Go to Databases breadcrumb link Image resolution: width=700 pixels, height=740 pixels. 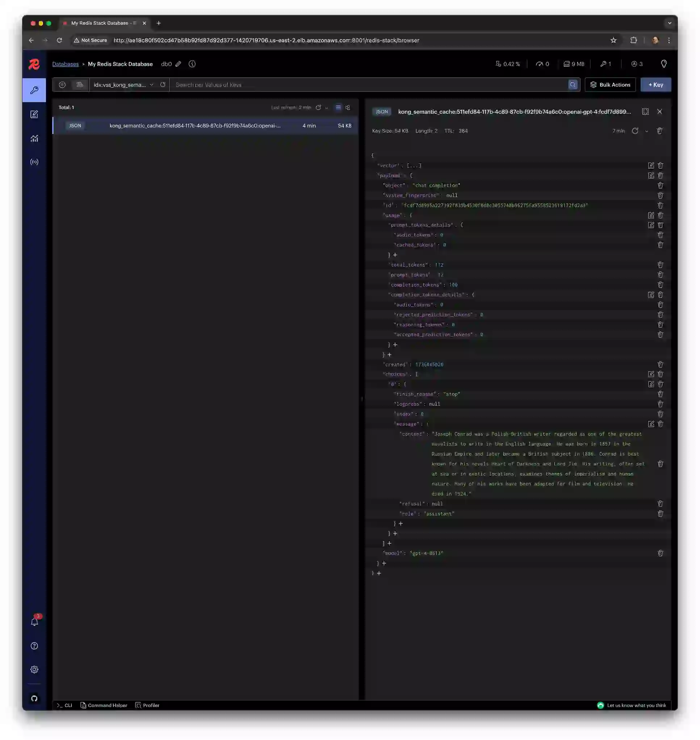pyautogui.click(x=65, y=64)
